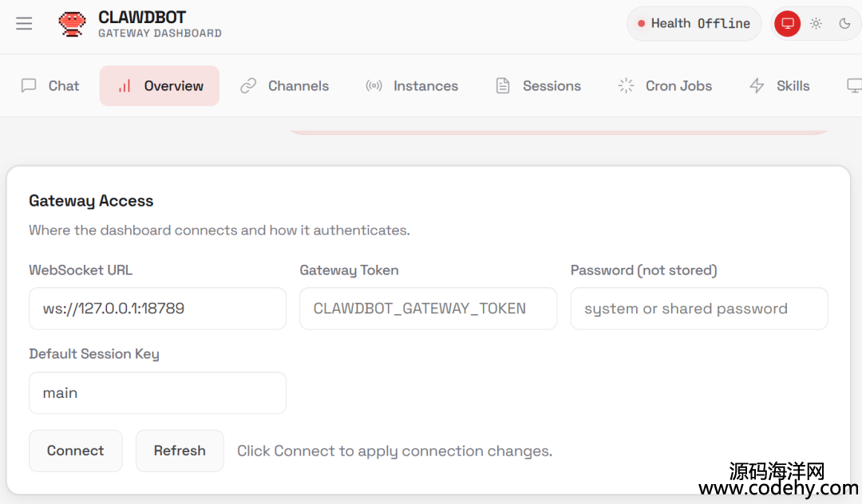Select the Overview tab

160,86
